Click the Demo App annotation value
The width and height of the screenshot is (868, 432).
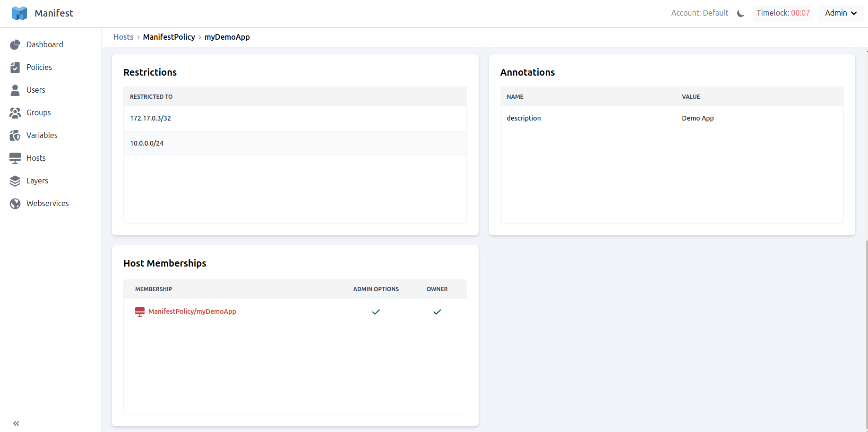(x=698, y=118)
